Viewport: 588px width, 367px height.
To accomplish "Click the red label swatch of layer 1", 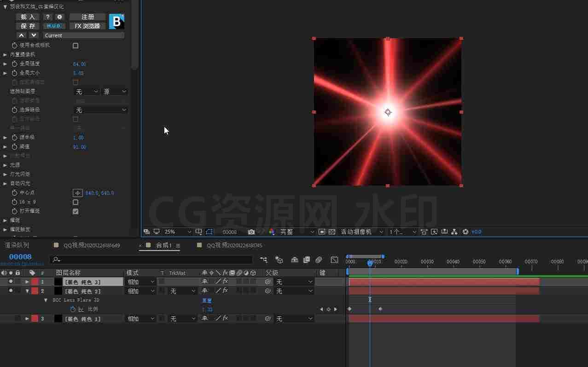I will [x=35, y=281].
